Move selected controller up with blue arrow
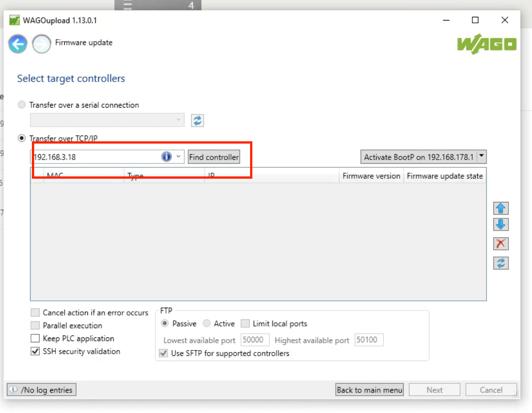Image resolution: width=532 pixels, height=413 pixels. [x=501, y=208]
